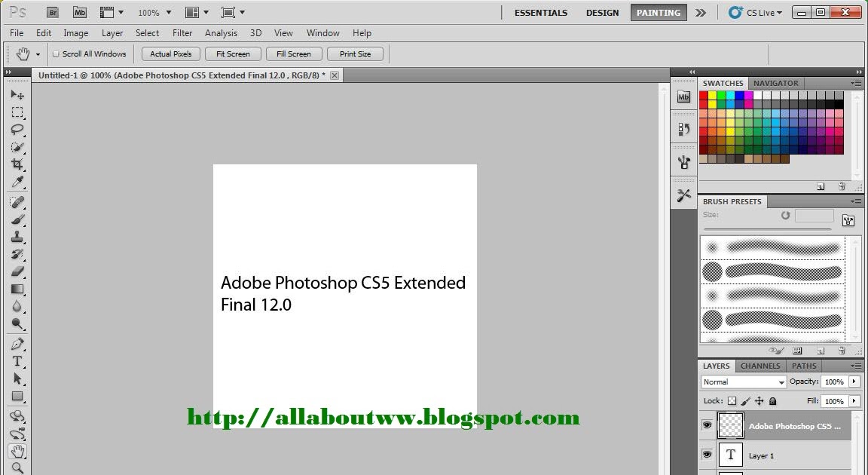Select the History Brush tool
The width and height of the screenshot is (868, 475).
pos(17,254)
